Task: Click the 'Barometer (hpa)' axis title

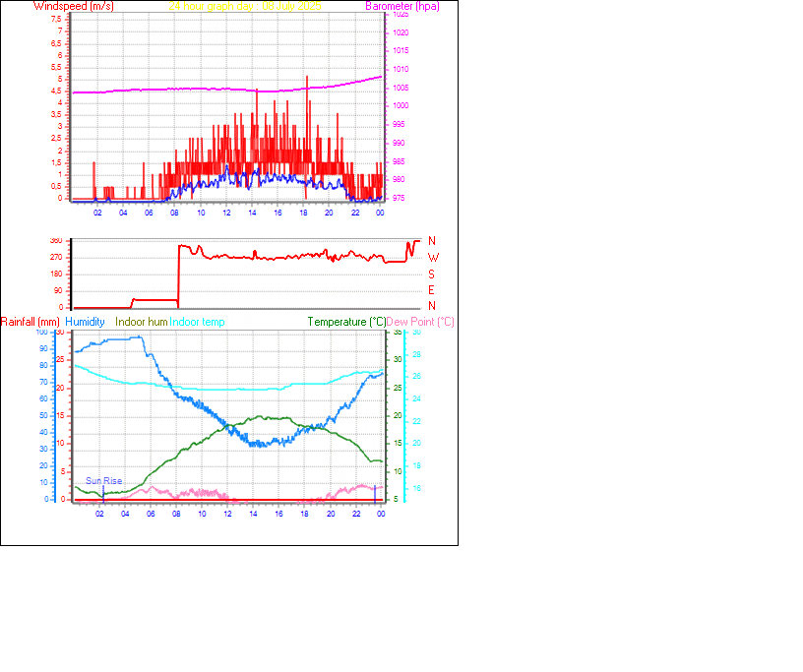Action: (x=402, y=6)
